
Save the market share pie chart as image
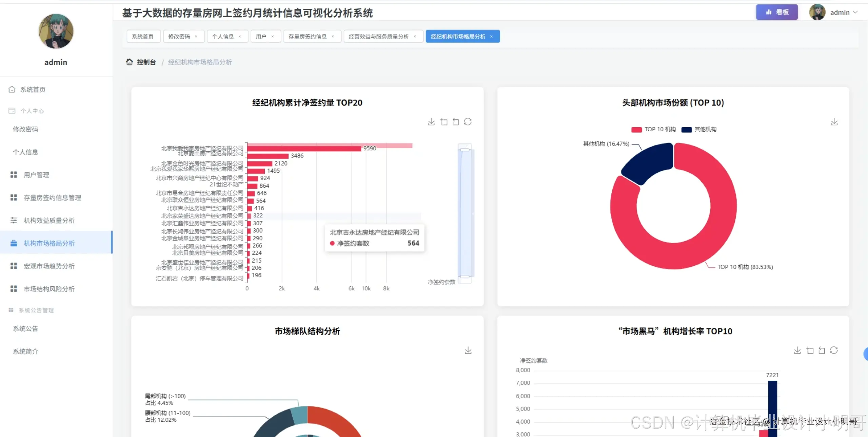[834, 121]
